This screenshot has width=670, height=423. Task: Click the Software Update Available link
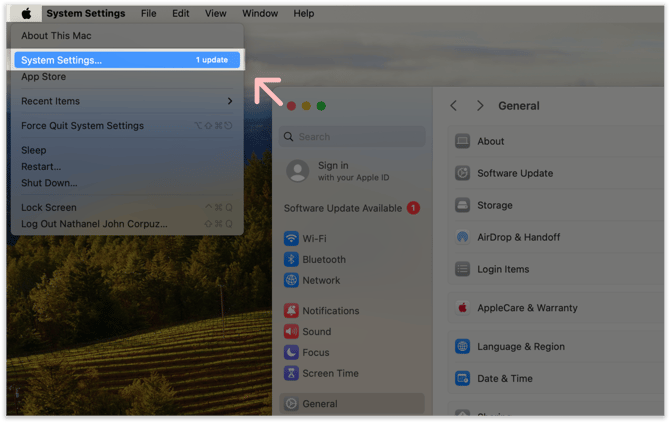point(343,208)
